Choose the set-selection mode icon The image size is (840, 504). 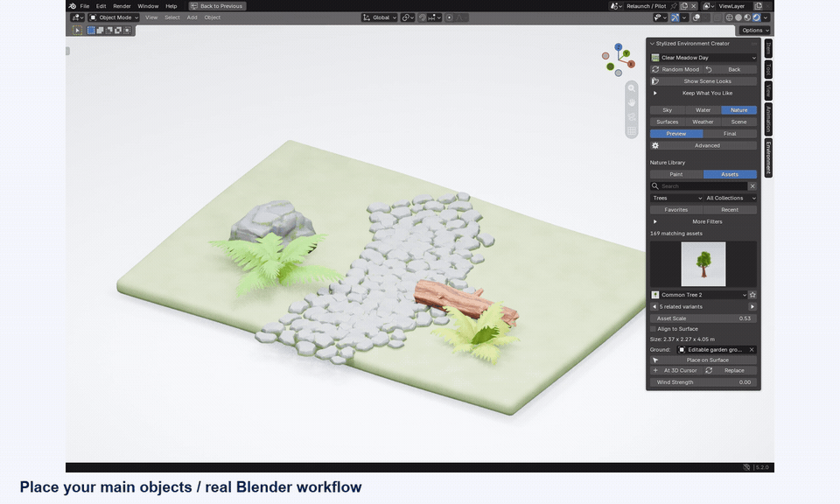pos(91,31)
